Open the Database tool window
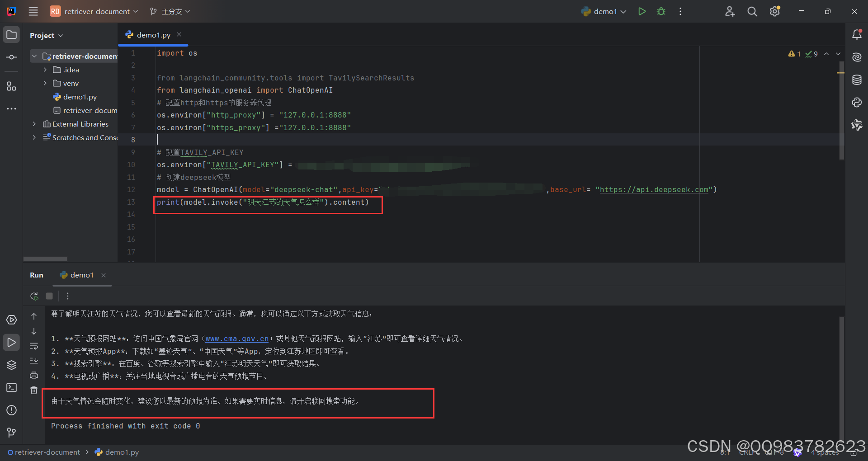 pos(857,80)
